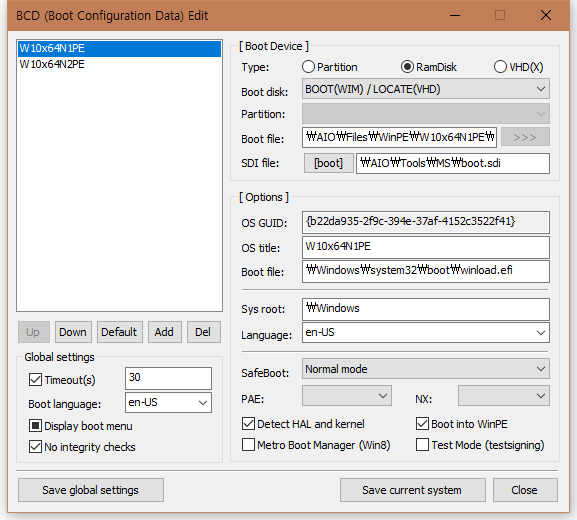Disable No integrity checks option

pos(35,447)
